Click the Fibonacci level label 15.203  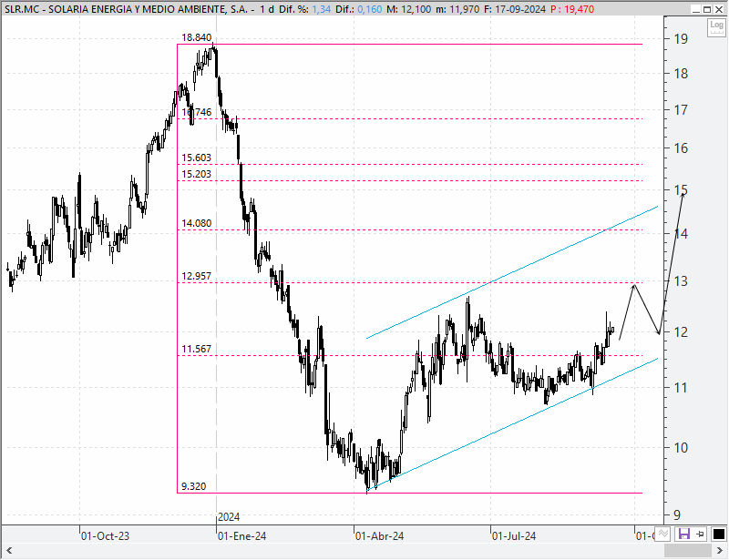(196, 174)
